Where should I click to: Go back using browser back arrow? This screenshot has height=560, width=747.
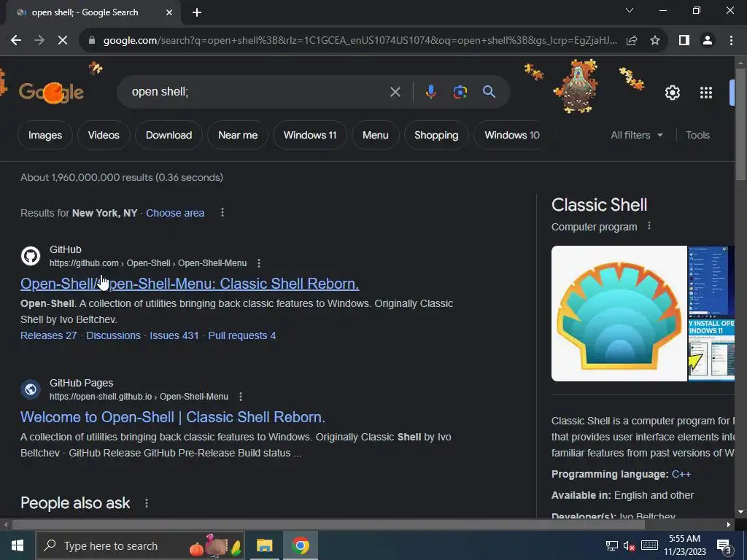[x=16, y=41]
